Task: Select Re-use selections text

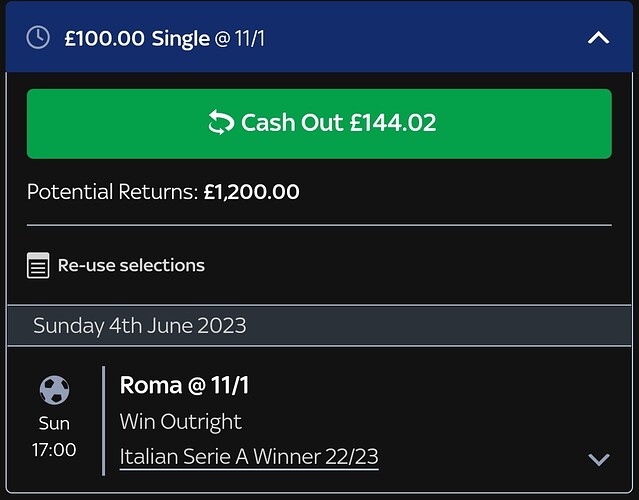Action: coord(131,265)
